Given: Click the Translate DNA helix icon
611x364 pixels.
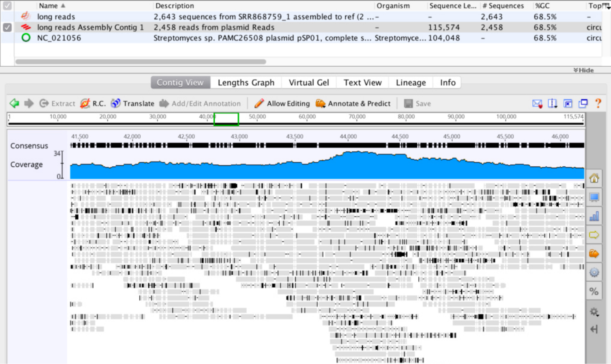Looking at the screenshot, I should click(x=116, y=103).
